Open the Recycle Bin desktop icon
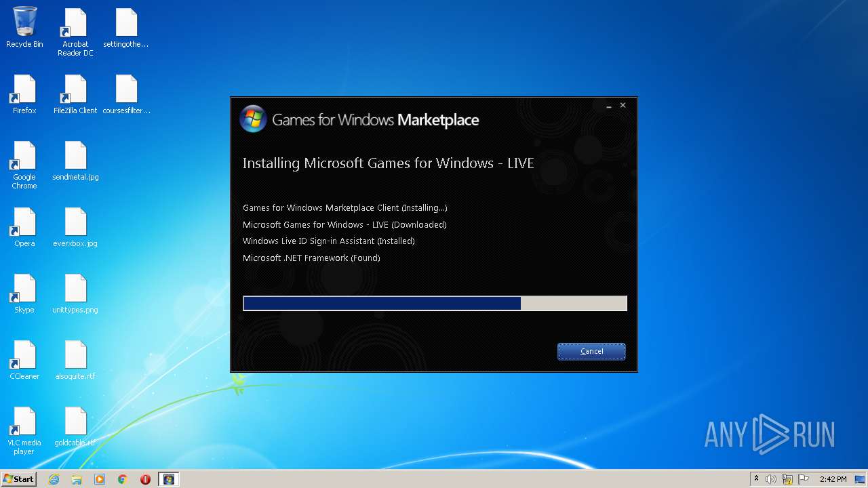 coord(24,28)
